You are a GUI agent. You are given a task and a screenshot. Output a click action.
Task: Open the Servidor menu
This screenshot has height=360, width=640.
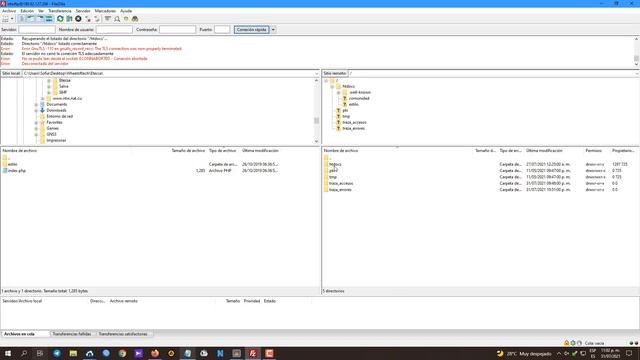coord(83,11)
